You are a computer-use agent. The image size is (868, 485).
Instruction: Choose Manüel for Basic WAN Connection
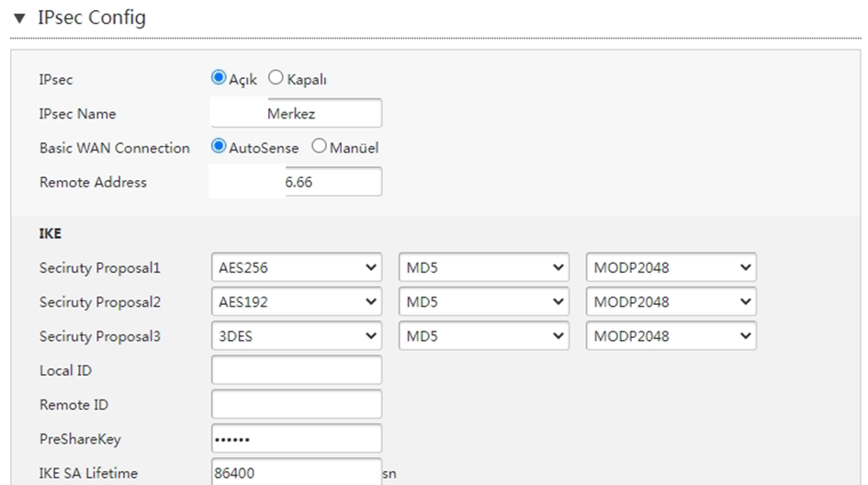pyautogui.click(x=319, y=147)
